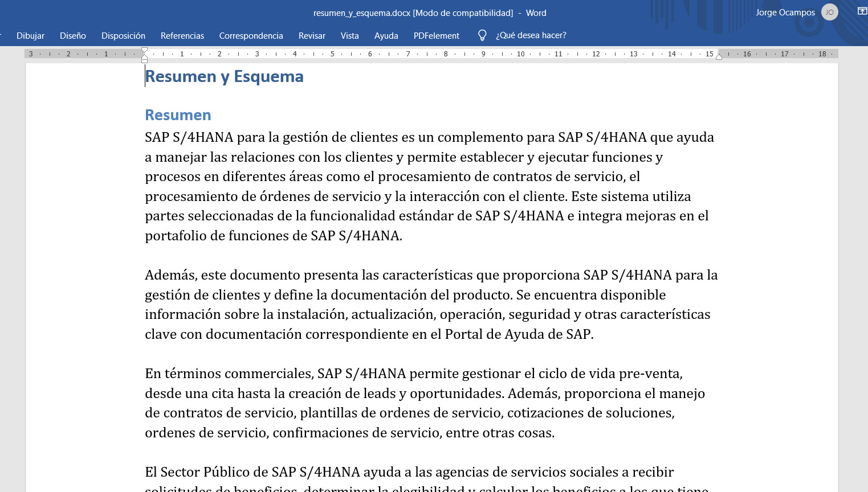Go to the Correspondencia tab
Screen dimensions: 868x492
(251, 35)
